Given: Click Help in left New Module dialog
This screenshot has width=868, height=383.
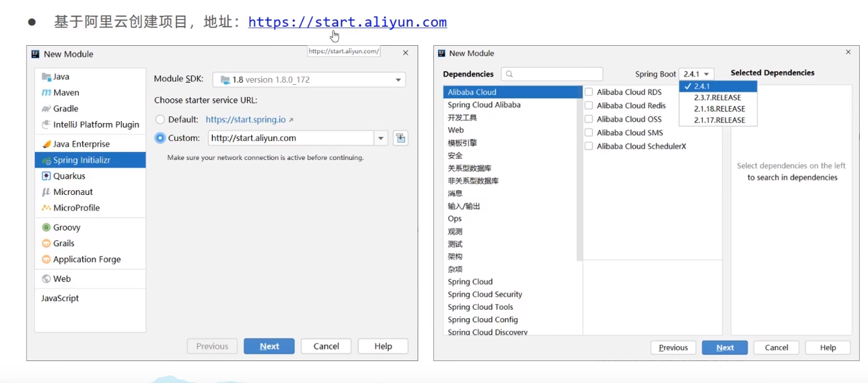Looking at the screenshot, I should pyautogui.click(x=383, y=346).
